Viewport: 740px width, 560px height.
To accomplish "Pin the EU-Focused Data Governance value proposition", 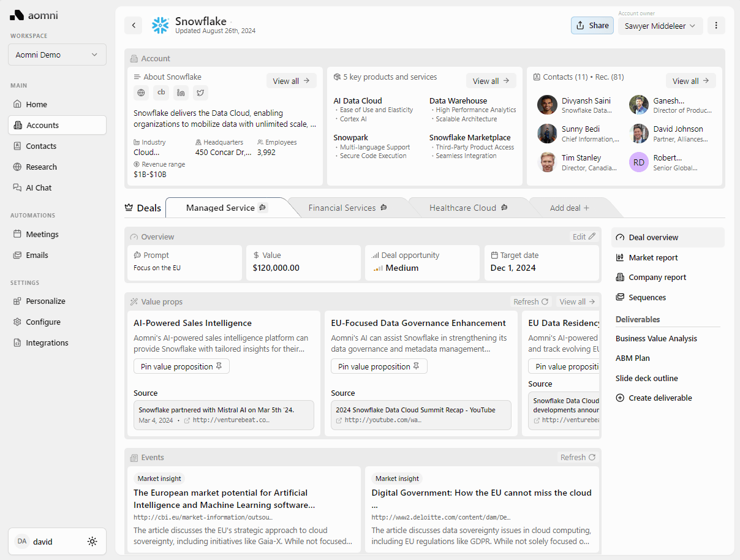I will (x=379, y=366).
